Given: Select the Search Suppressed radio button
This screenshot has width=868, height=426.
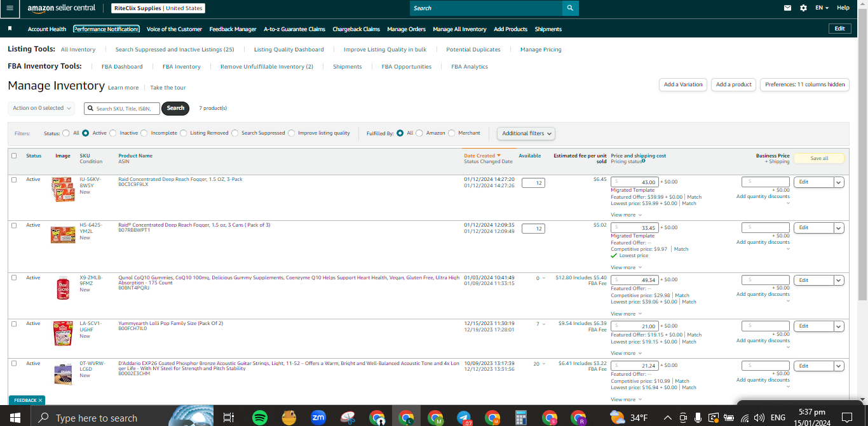Looking at the screenshot, I should click(x=235, y=133).
